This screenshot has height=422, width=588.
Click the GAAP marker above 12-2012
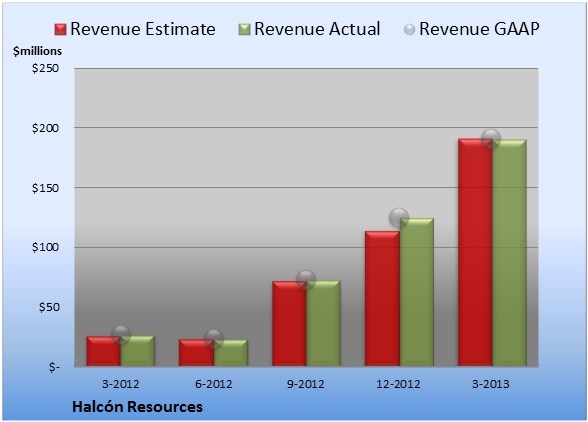point(399,218)
